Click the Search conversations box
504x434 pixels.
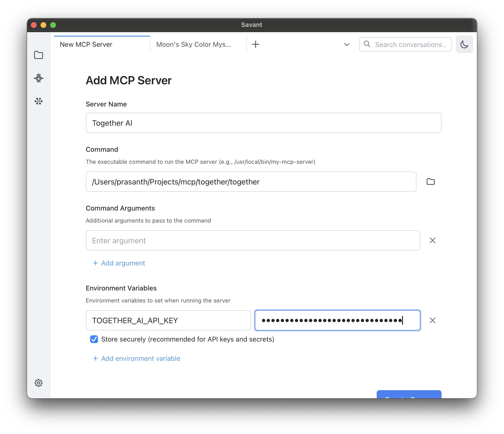(x=410, y=45)
